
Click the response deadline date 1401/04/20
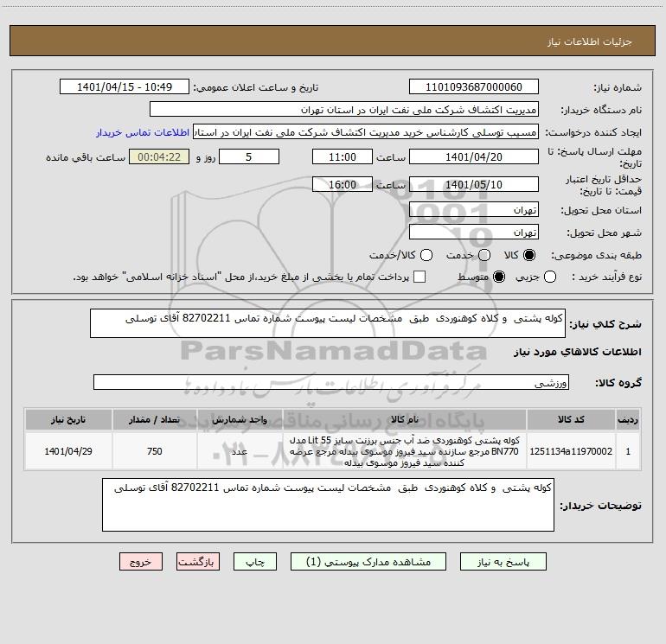474,156
